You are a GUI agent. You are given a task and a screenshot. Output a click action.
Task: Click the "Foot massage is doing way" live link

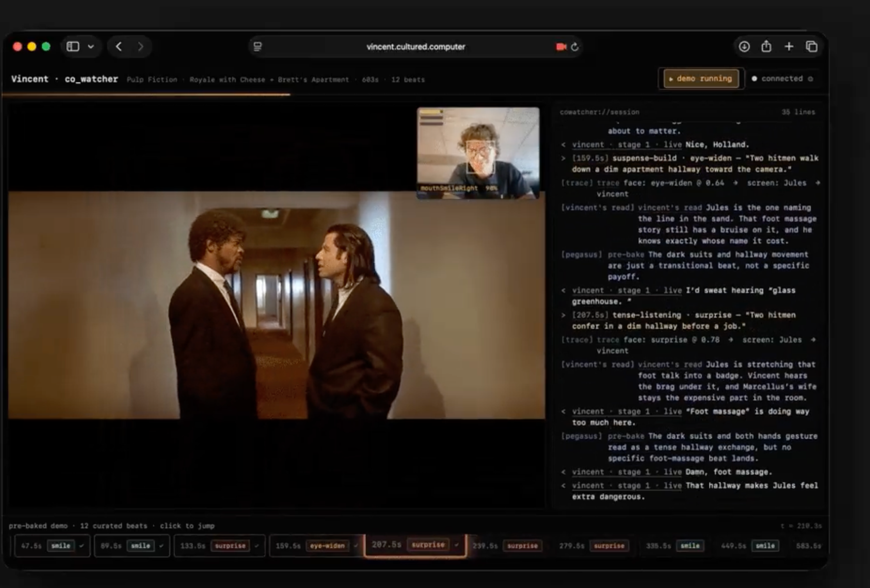point(626,411)
